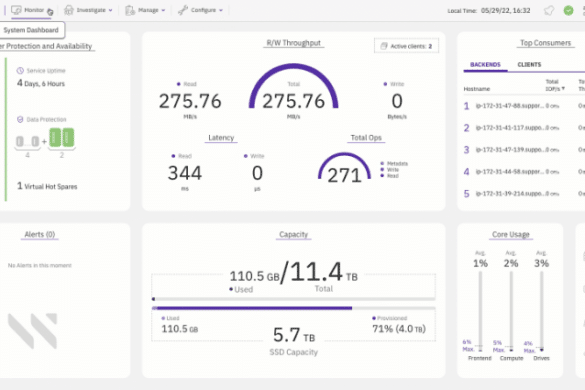The height and width of the screenshot is (390, 585).
Task: Click the Drives Avg. 3% value
Action: (541, 263)
